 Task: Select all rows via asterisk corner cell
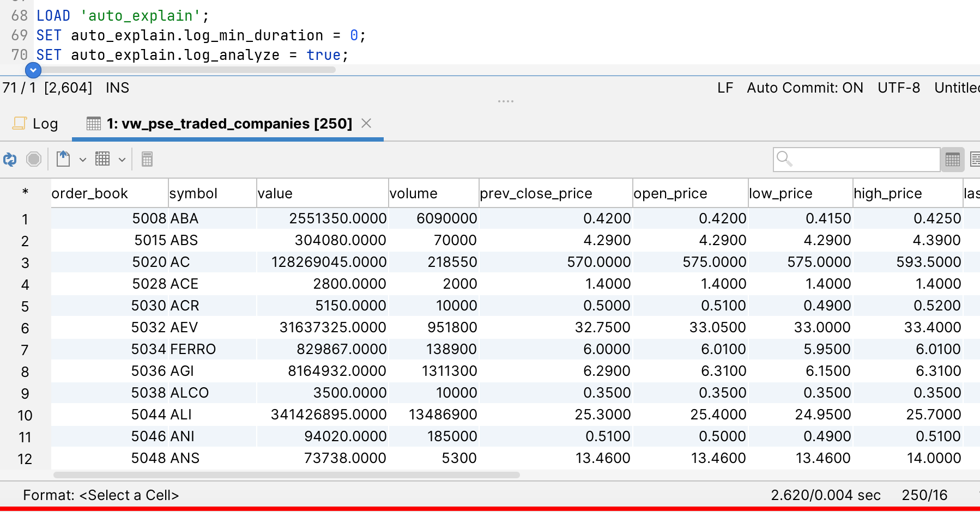click(25, 192)
